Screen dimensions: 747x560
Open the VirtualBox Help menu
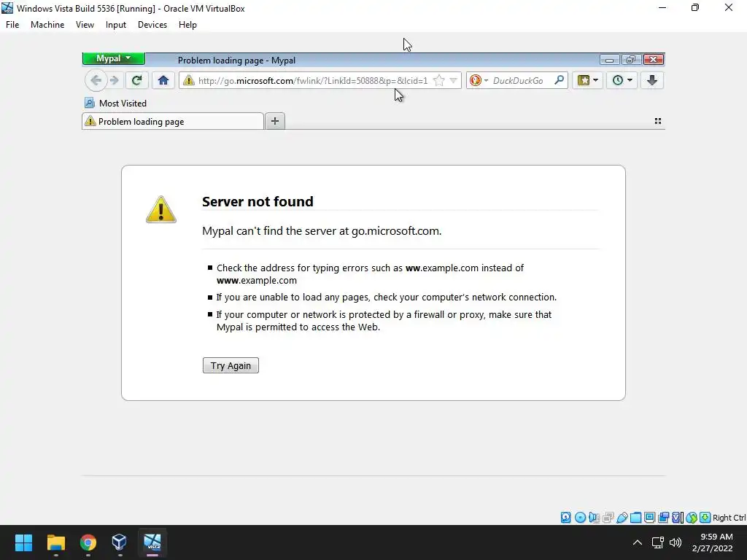tap(187, 25)
